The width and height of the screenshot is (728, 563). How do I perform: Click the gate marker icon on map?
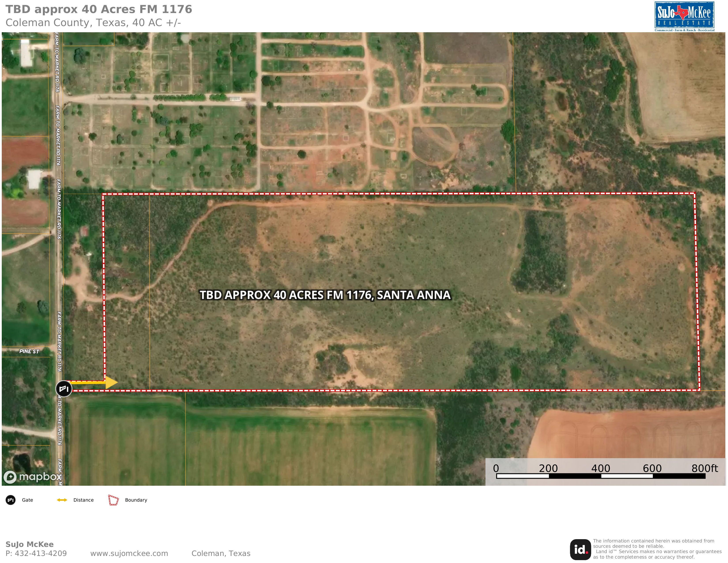coord(63,389)
